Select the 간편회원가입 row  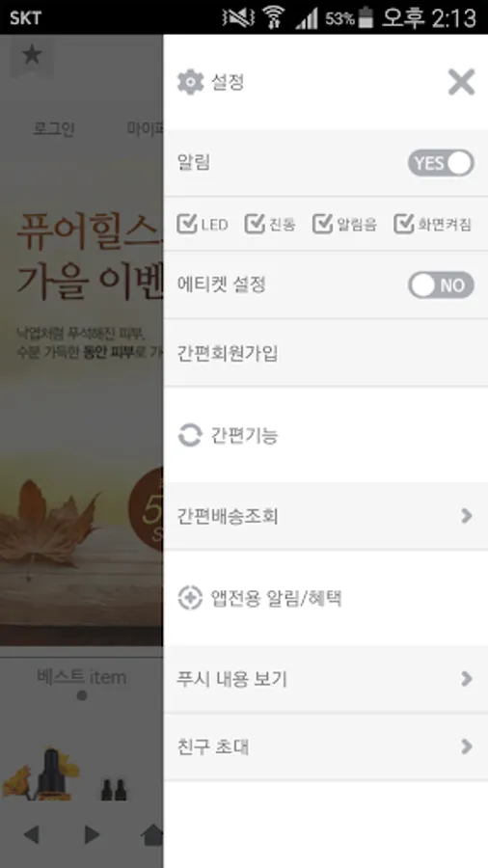326,353
